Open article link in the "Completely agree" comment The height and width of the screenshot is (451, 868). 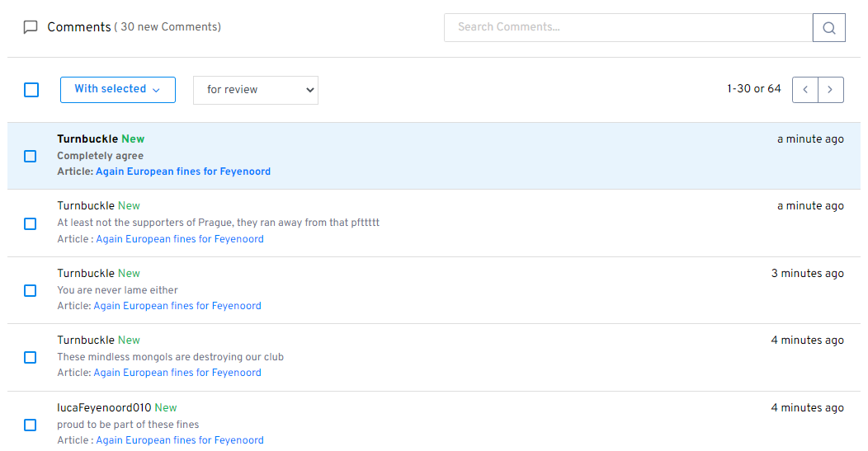(x=183, y=171)
